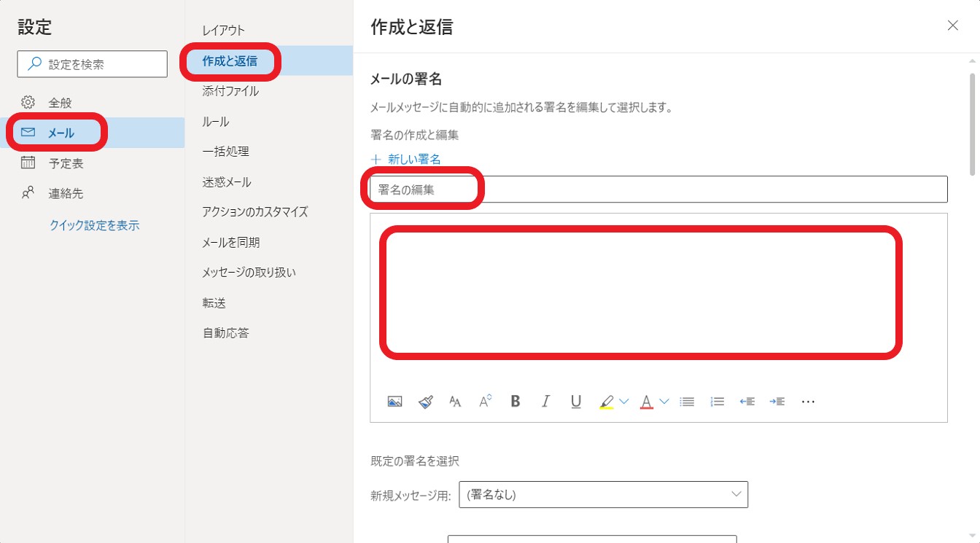Screen dimensions: 980x543
Task: Apply numbered list formatting
Action: coord(717,401)
